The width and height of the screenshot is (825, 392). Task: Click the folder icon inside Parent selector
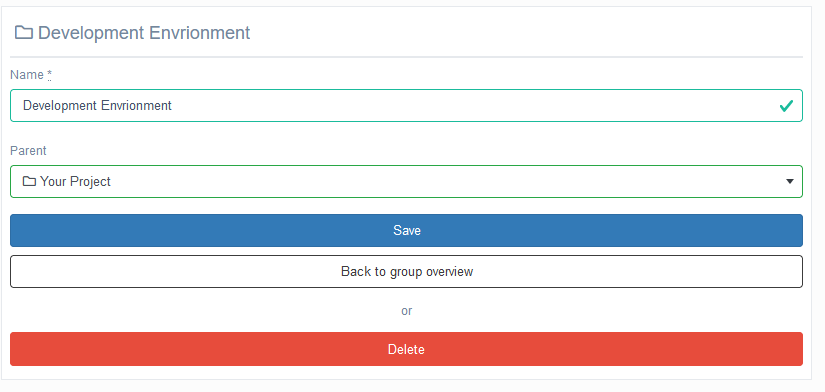coord(29,182)
